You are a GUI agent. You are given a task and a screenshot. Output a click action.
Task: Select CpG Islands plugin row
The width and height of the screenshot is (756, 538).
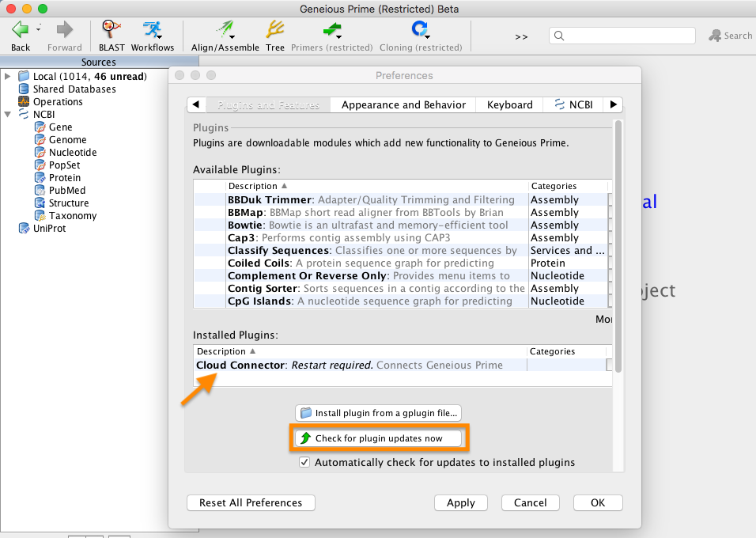401,301
